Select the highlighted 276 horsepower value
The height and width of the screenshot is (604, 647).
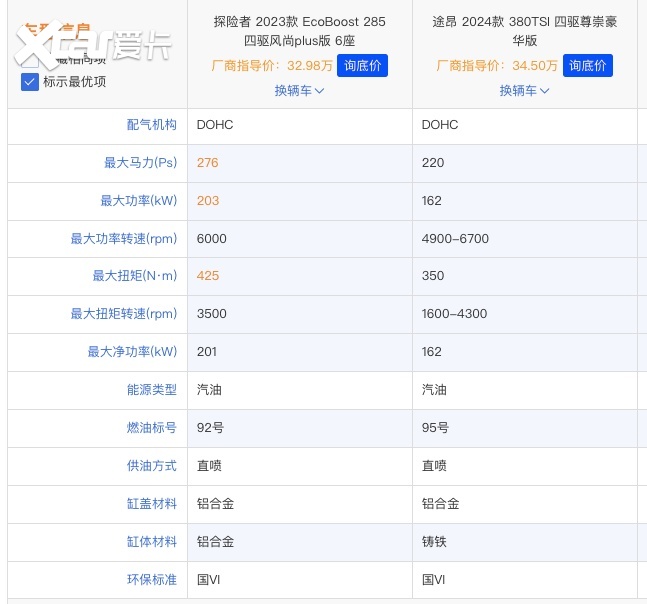[208, 163]
